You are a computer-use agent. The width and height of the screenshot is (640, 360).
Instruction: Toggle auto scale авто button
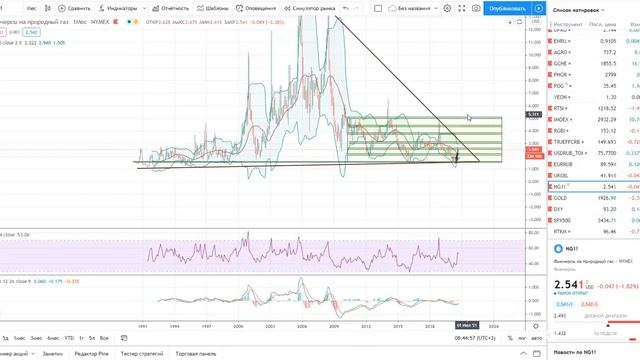tap(537, 338)
